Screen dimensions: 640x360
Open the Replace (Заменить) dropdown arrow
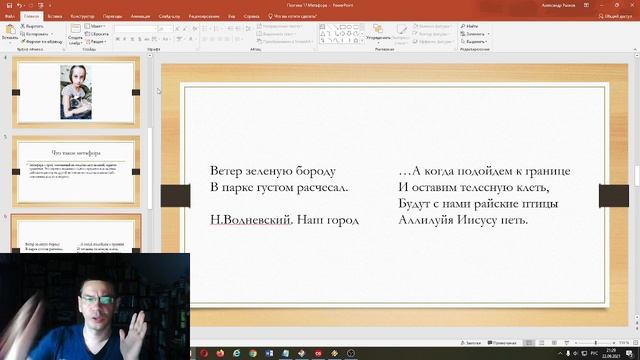(489, 34)
